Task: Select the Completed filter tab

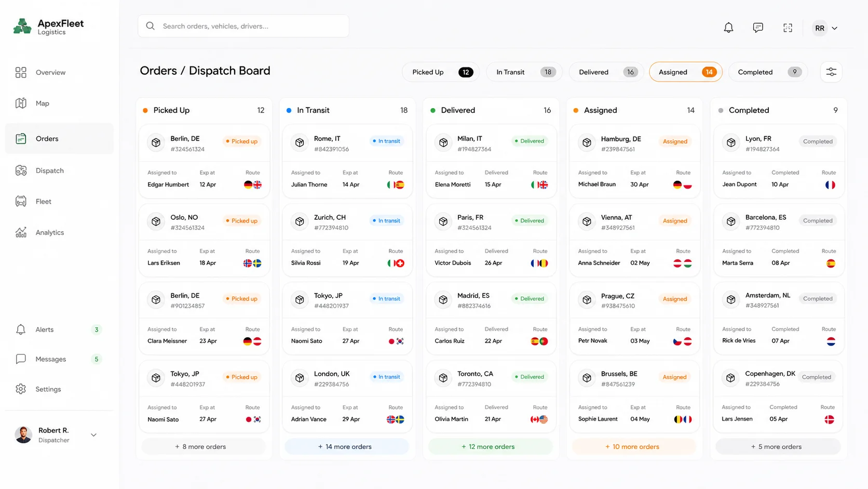Action: (x=768, y=72)
